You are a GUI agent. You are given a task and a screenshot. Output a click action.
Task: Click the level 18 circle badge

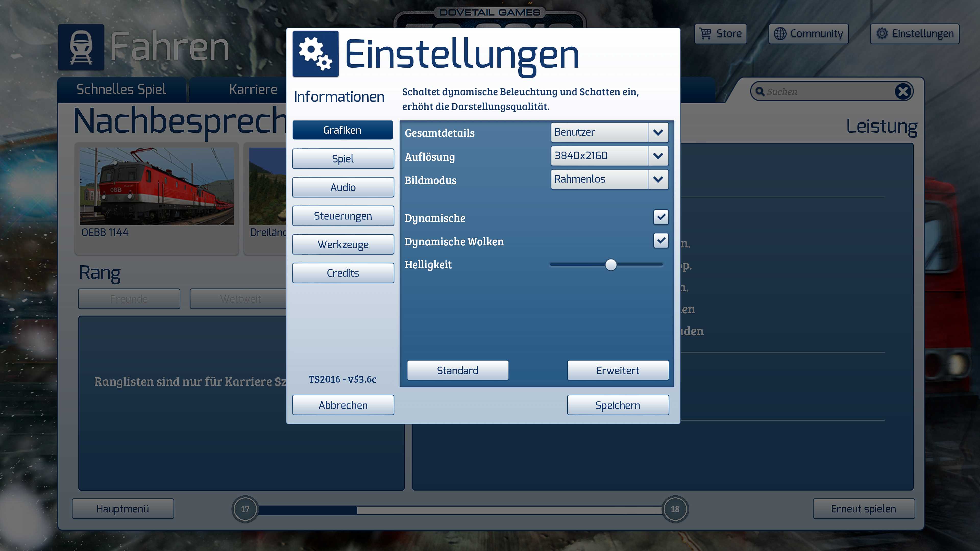click(675, 509)
